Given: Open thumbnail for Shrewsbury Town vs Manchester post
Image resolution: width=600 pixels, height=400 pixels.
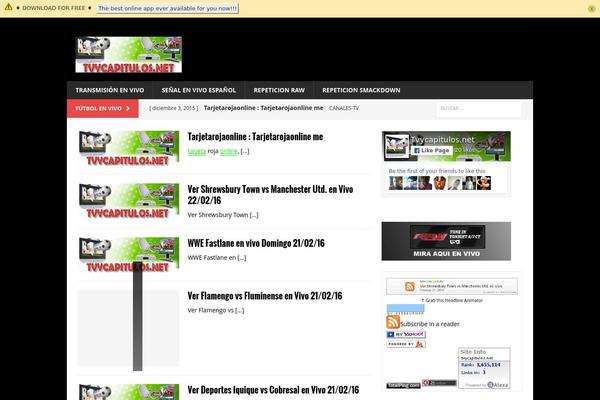Looking at the screenshot, I should pos(129,201).
